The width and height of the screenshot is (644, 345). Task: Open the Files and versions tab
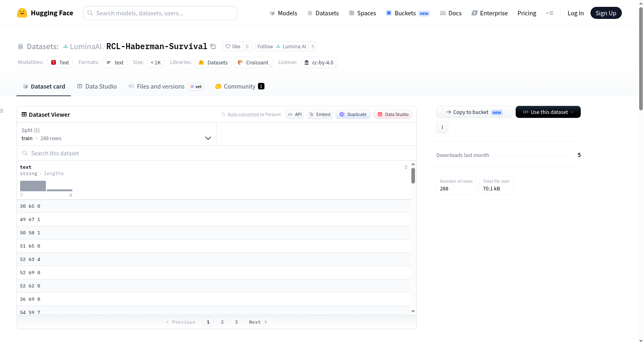[166, 86]
